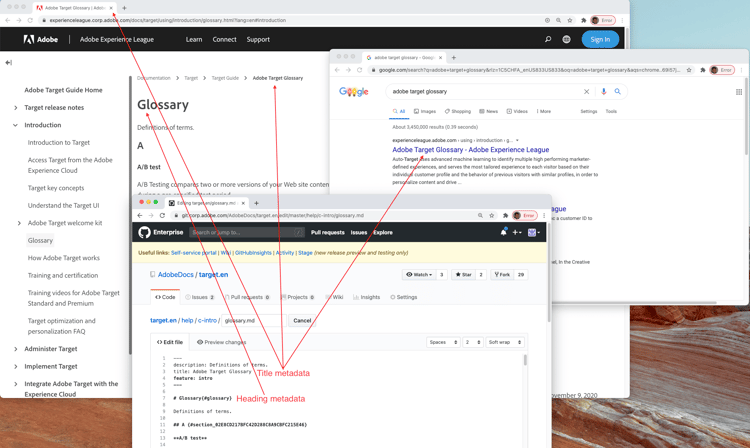This screenshot has height=448, width=750.
Task: Reload the Adobe Experience League page
Action: [30, 20]
